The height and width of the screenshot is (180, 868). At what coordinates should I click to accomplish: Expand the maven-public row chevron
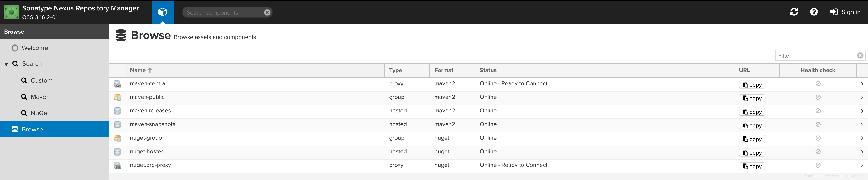tap(862, 97)
